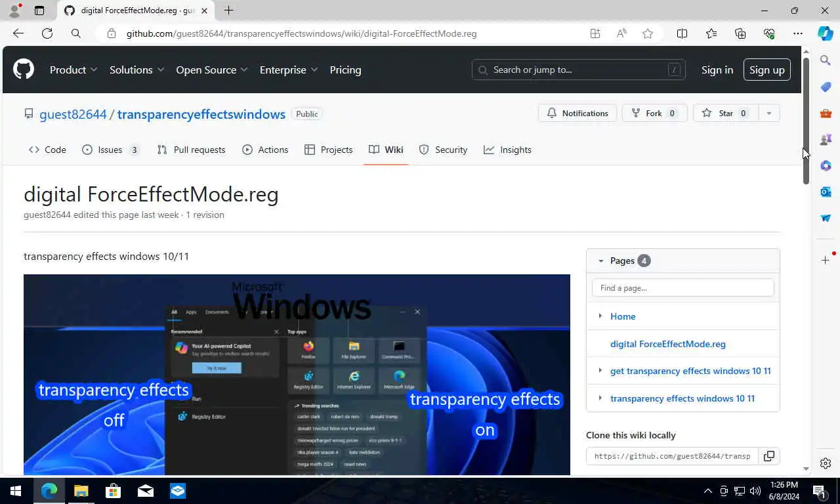Open Outlook from the Edge sidebar
The width and height of the screenshot is (840, 504).
[x=826, y=192]
